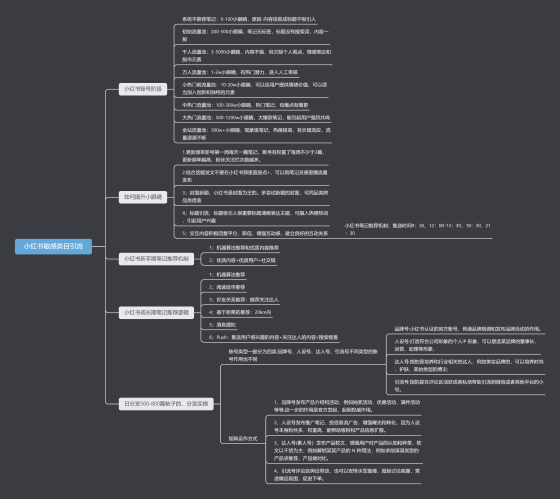560x499 pixels.
Task: Click the 初始流量池 200-500小眼睛 note
Action: (255, 35)
